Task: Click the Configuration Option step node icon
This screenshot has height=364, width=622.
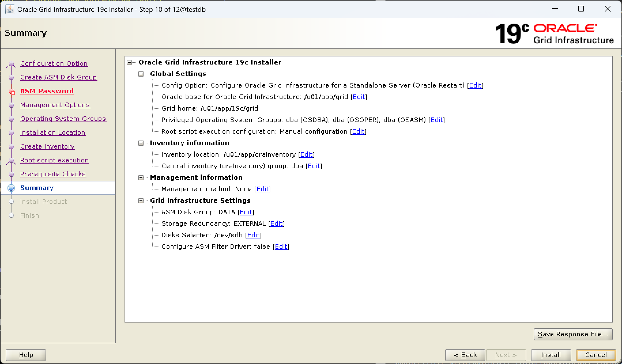Action: point(11,64)
